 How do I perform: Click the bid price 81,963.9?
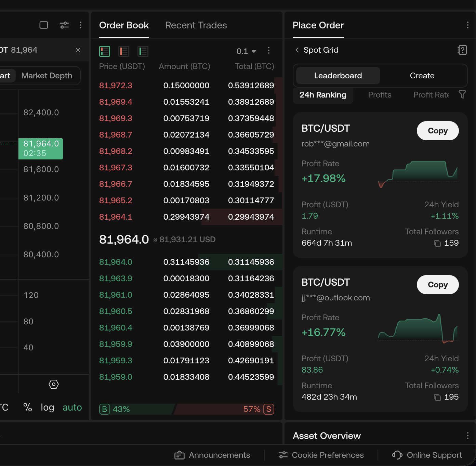[x=116, y=279]
